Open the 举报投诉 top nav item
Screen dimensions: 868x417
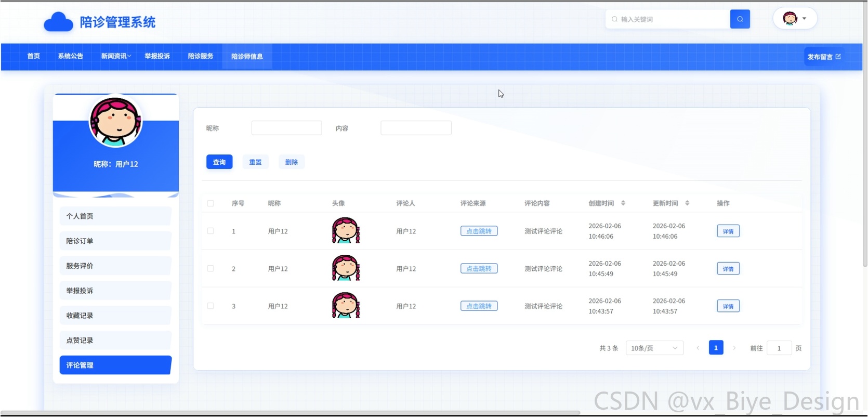(157, 56)
